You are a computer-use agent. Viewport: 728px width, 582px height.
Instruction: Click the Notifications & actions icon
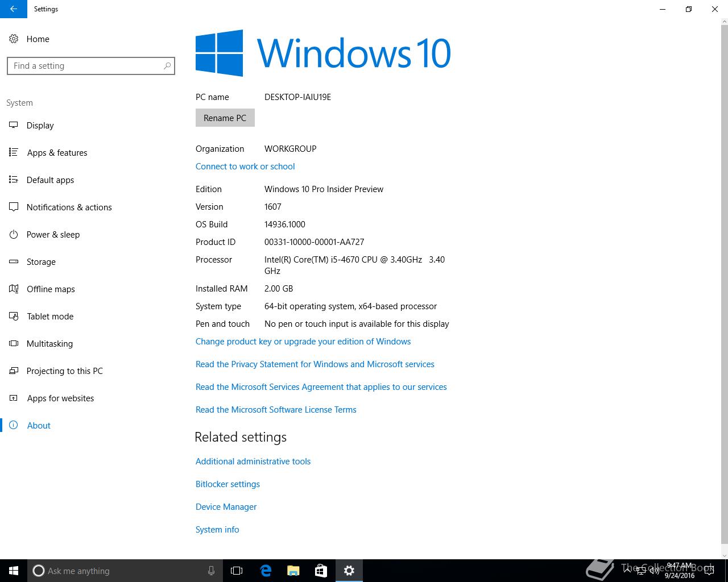tap(14, 207)
